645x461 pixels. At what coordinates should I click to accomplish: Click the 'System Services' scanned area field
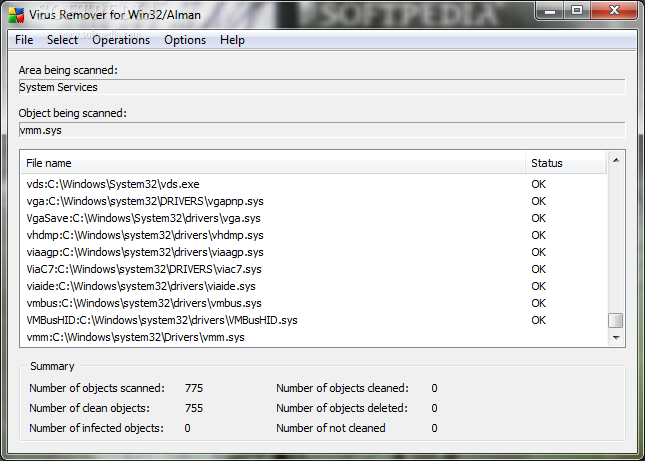click(x=322, y=87)
